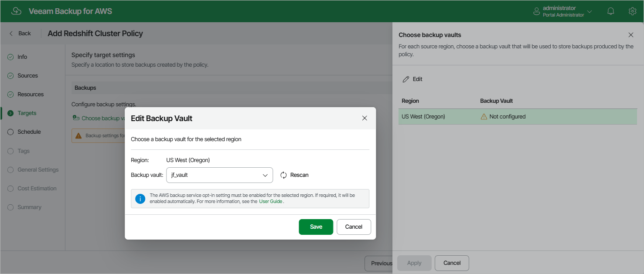Click the backup settings warning triangle icon
The image size is (644, 274).
click(78, 136)
